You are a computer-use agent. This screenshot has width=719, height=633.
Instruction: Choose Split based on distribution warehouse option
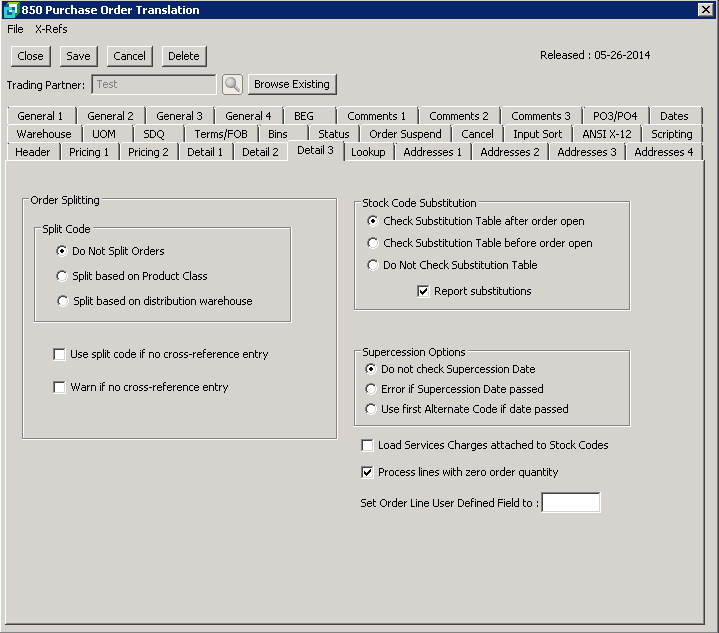63,301
